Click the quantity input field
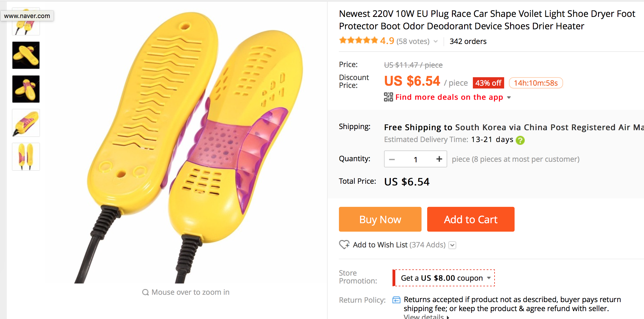Screen dimensions: 644x319 point(415,159)
